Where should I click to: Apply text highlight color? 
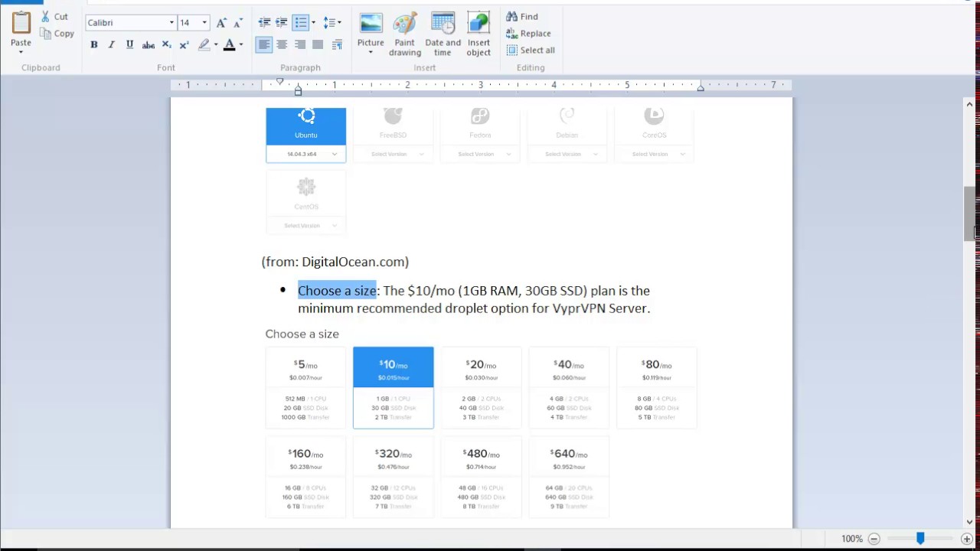tap(204, 45)
